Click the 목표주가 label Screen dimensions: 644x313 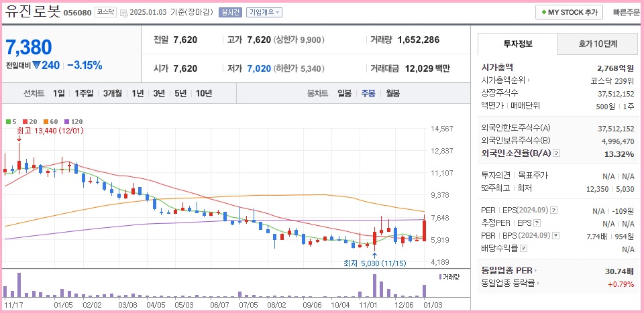533,176
